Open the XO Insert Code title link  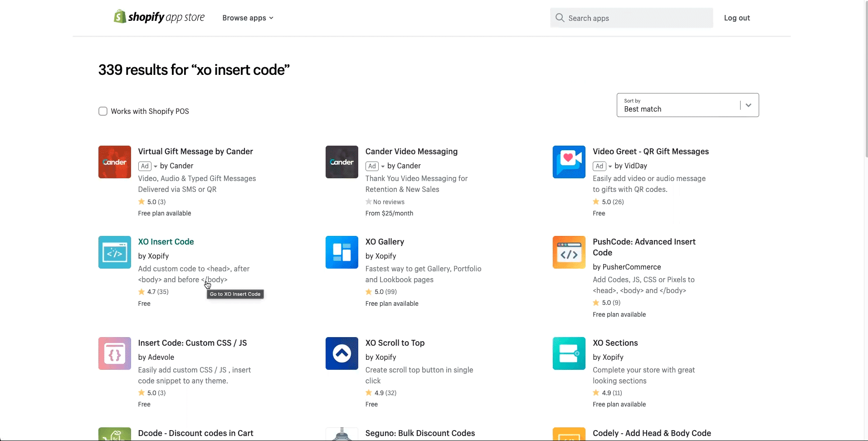pyautogui.click(x=166, y=241)
